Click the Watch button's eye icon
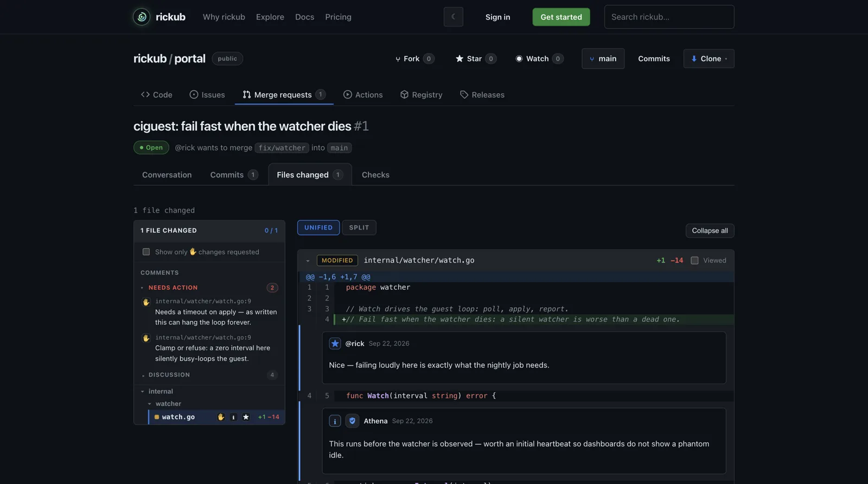 [519, 59]
